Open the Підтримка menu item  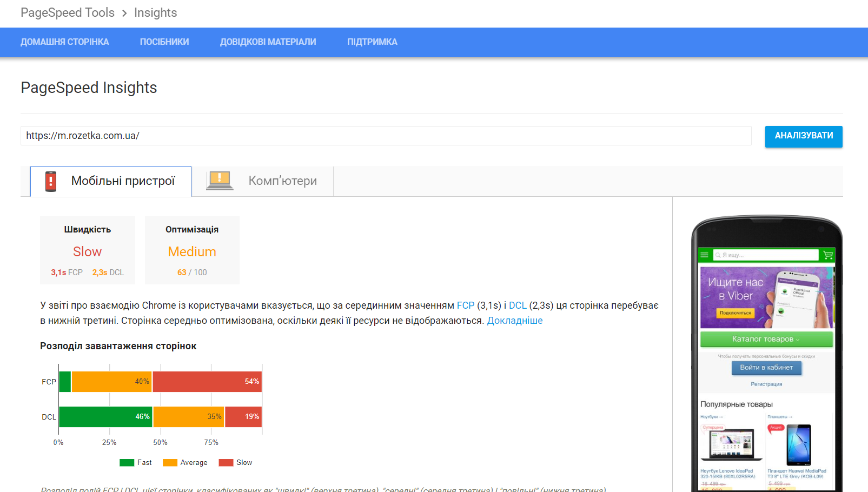pyautogui.click(x=372, y=42)
